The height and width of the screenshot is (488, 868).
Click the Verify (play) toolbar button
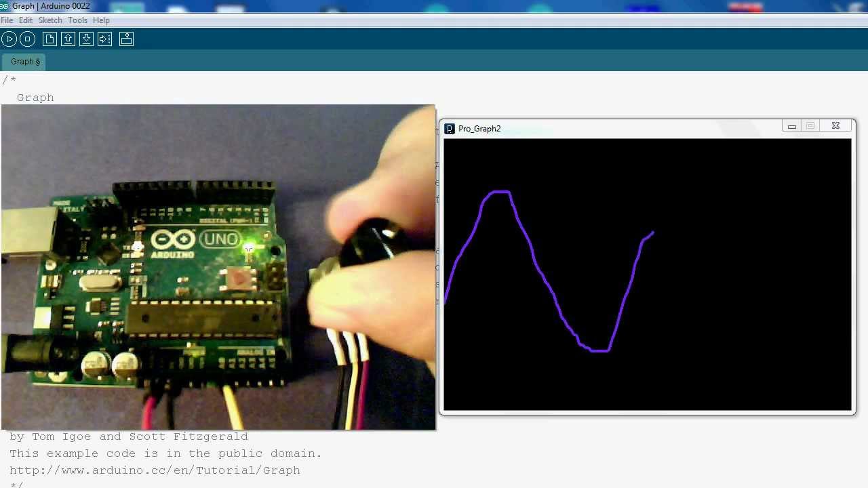click(x=9, y=39)
